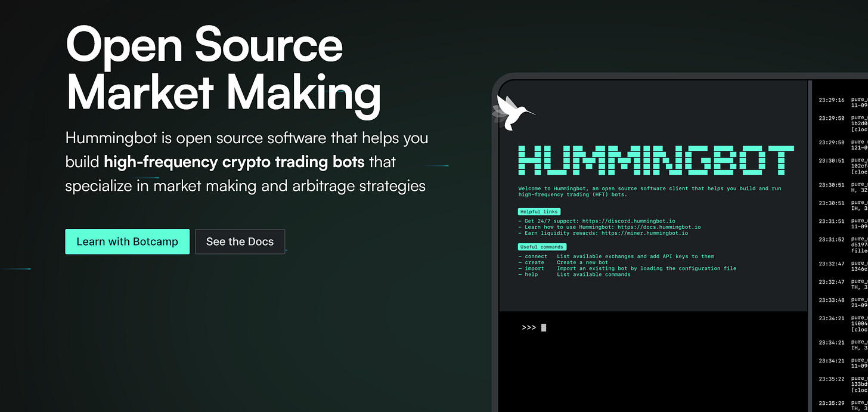Focus the terminal command prompt cursor

tap(543, 327)
